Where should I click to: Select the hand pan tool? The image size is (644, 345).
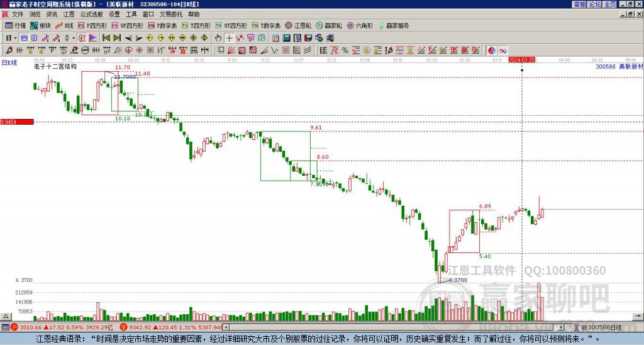(x=218, y=38)
